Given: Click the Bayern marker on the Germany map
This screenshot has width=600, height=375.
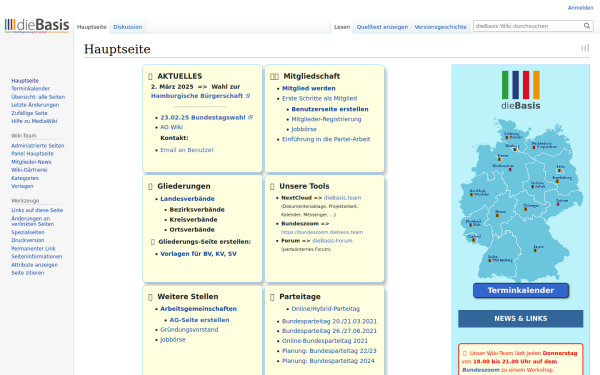Looking at the screenshot, I should tap(535, 250).
